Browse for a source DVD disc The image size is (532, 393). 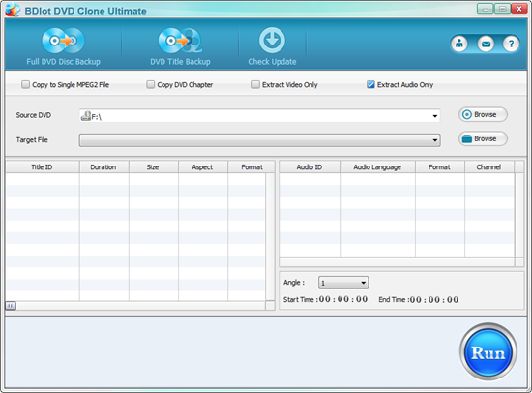[483, 115]
